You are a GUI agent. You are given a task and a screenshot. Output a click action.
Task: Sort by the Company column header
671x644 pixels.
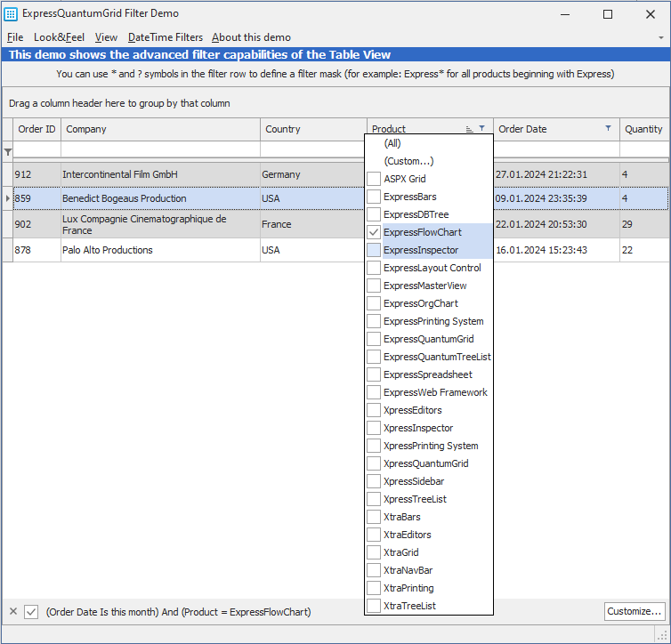point(160,129)
